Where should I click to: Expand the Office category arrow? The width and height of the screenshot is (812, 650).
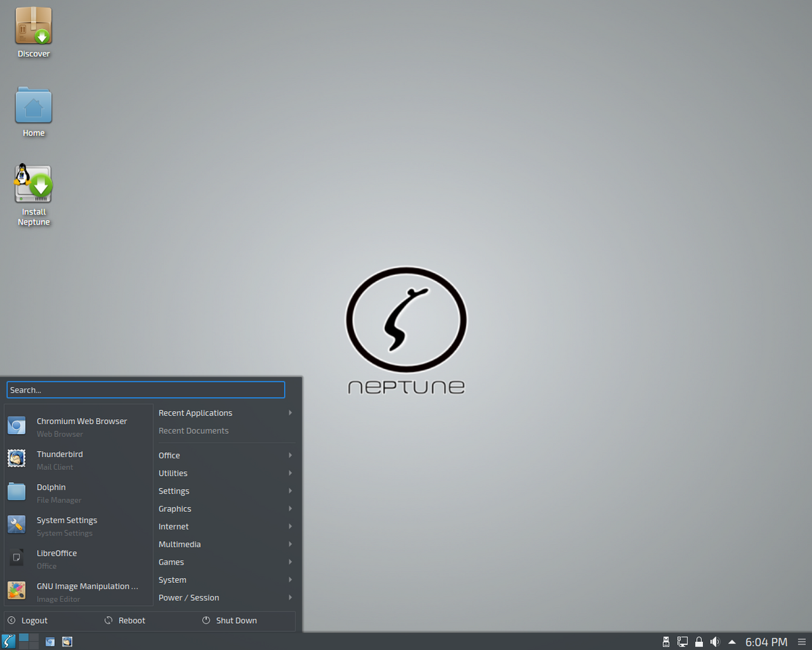pos(290,456)
